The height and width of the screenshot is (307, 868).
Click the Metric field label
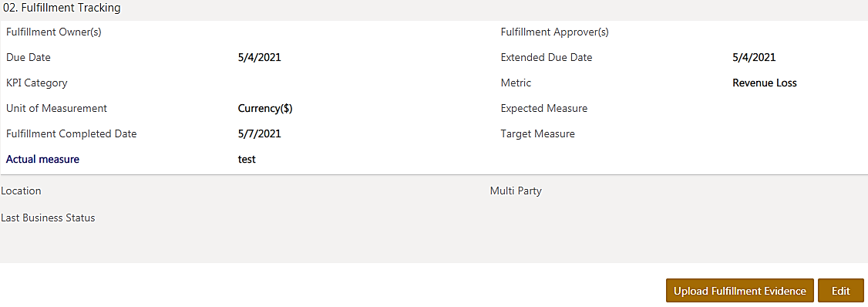516,83
